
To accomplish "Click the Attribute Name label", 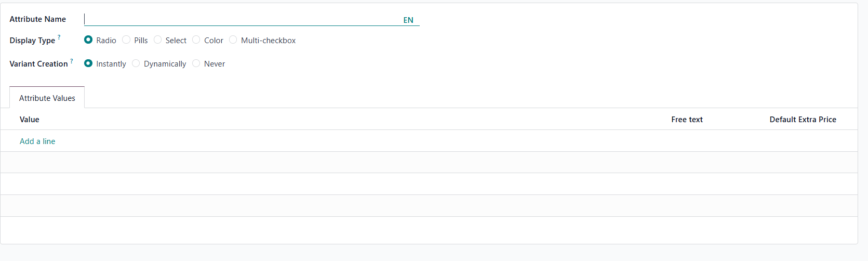I will pyautogui.click(x=37, y=19).
